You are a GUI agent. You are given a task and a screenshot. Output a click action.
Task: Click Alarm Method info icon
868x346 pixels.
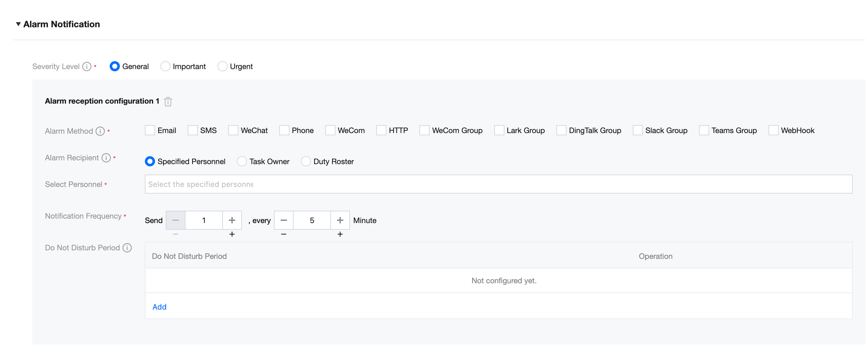point(100,131)
